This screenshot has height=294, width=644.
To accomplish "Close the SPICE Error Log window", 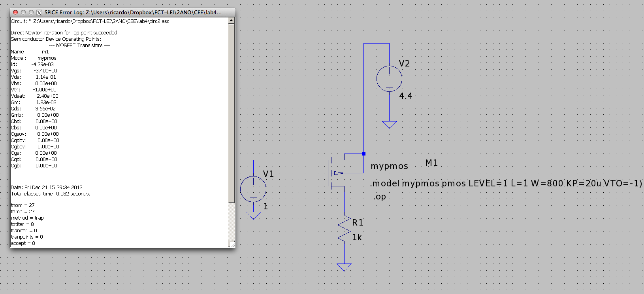I will (15, 12).
